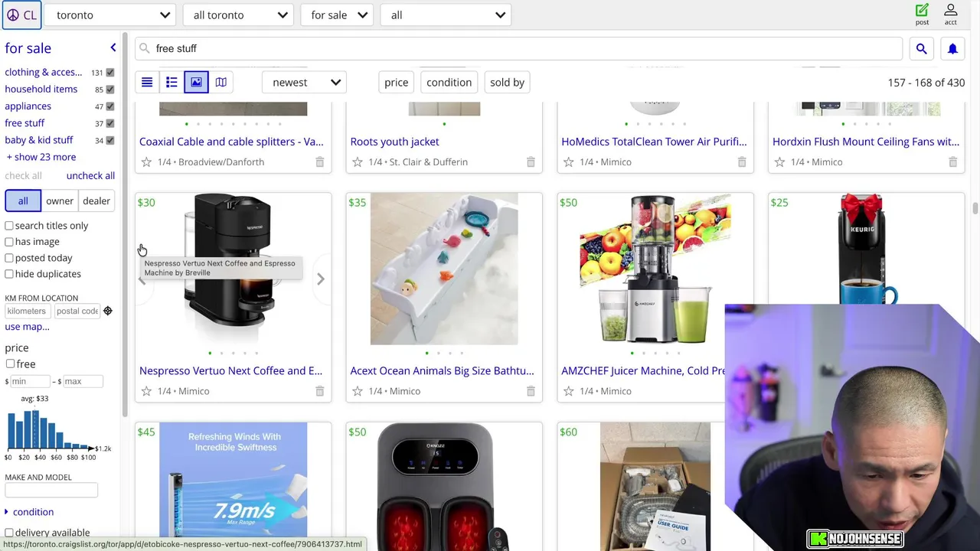Favorite star on HoMedics air purifier listing
This screenshot has height=551, width=980.
pyautogui.click(x=568, y=161)
